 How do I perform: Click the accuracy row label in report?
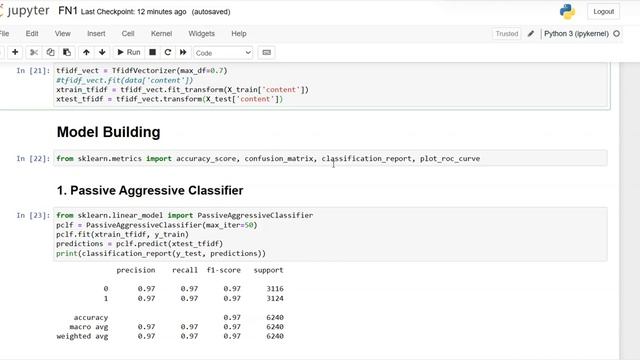point(91,317)
